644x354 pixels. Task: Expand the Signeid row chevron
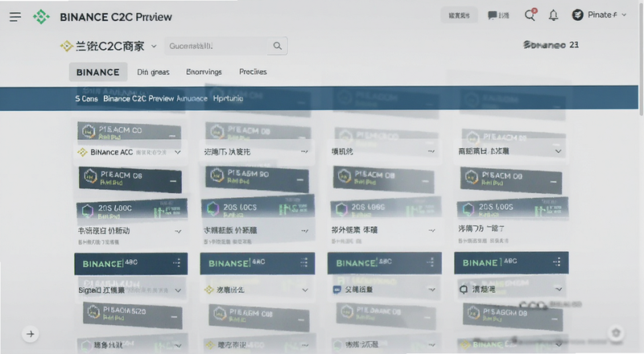tap(178, 290)
